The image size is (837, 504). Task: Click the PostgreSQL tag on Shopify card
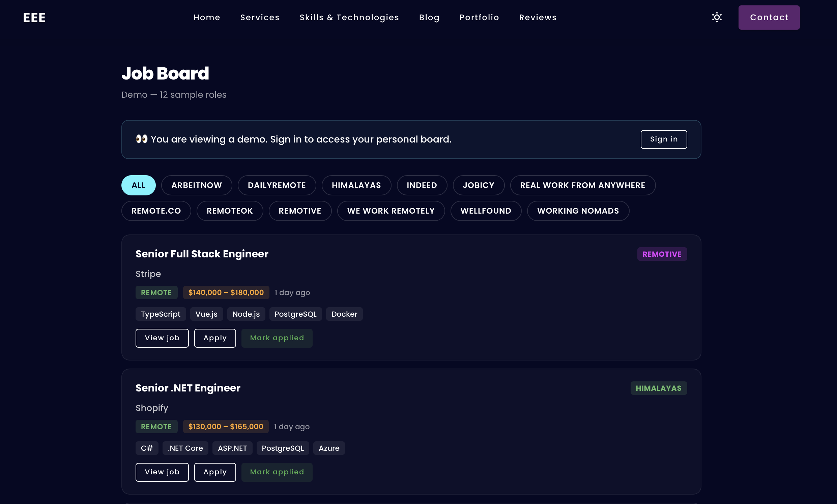pyautogui.click(x=282, y=448)
